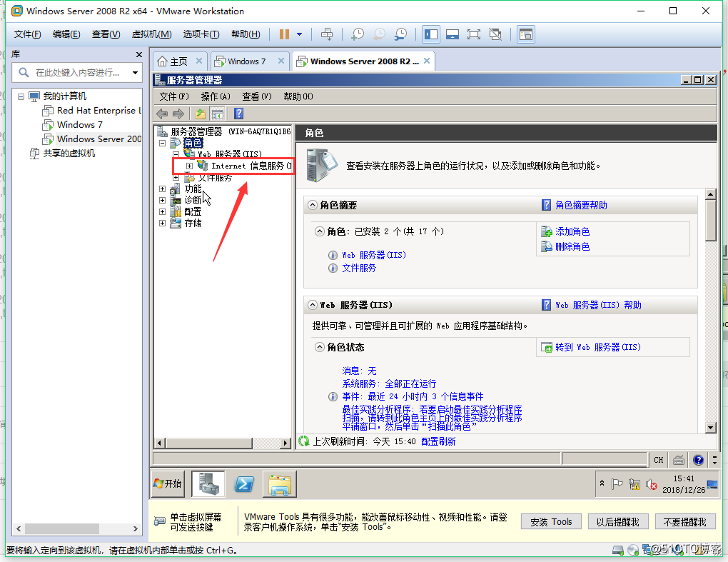Toggle the thumbnail bar view icon
Screen dimensions: 728x562
pyautogui.click(x=453, y=34)
